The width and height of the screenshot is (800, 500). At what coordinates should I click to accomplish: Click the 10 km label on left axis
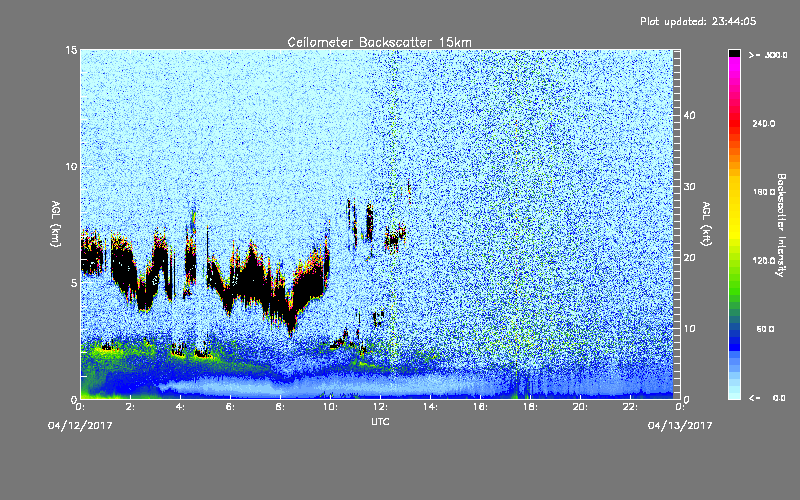coord(71,167)
